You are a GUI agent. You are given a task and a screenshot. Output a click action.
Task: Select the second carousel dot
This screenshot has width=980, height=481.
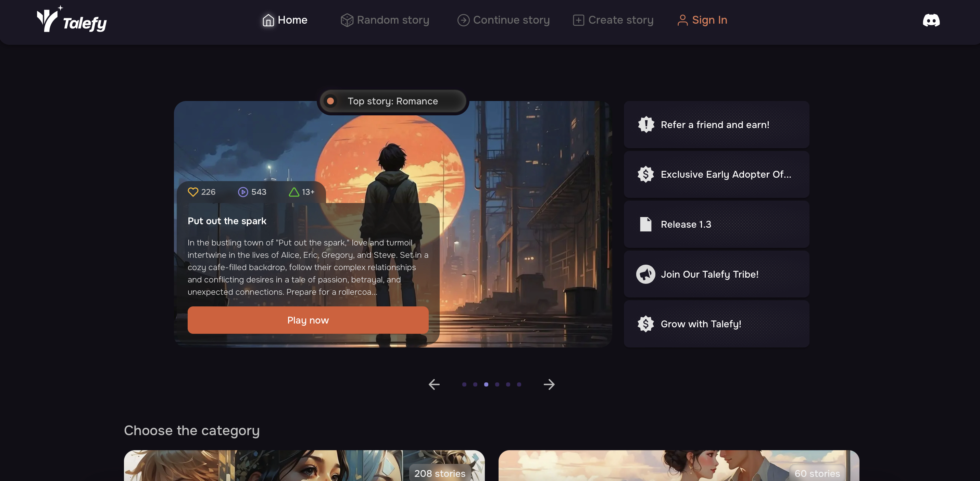pyautogui.click(x=475, y=384)
